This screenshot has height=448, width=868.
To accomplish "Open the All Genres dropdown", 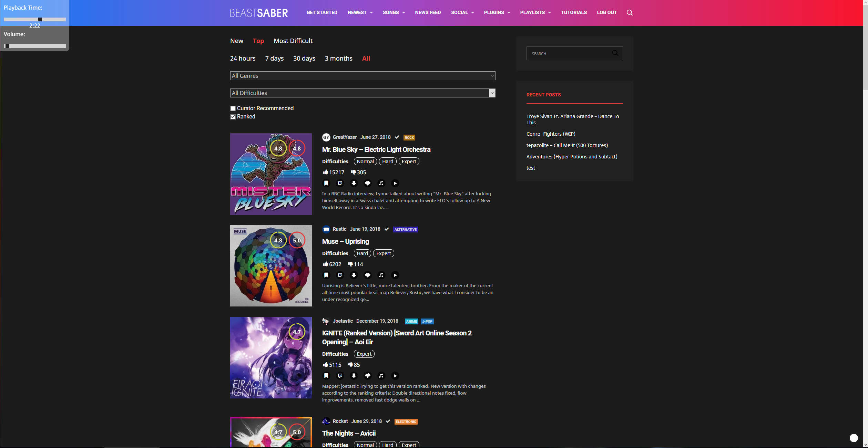I will pyautogui.click(x=362, y=76).
